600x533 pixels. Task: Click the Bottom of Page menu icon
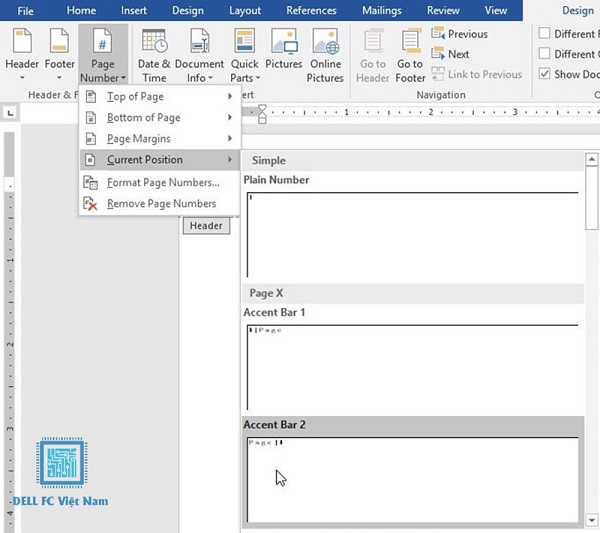pyautogui.click(x=91, y=117)
